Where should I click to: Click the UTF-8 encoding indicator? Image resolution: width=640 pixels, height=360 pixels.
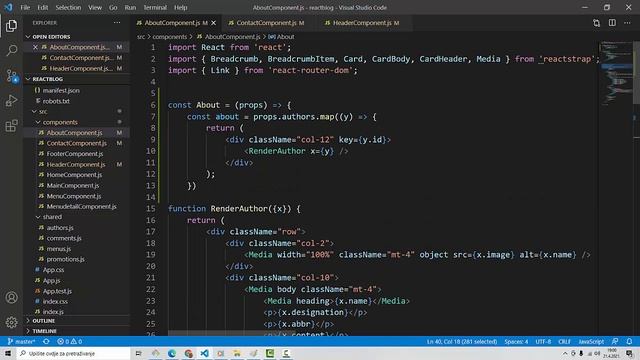point(543,341)
